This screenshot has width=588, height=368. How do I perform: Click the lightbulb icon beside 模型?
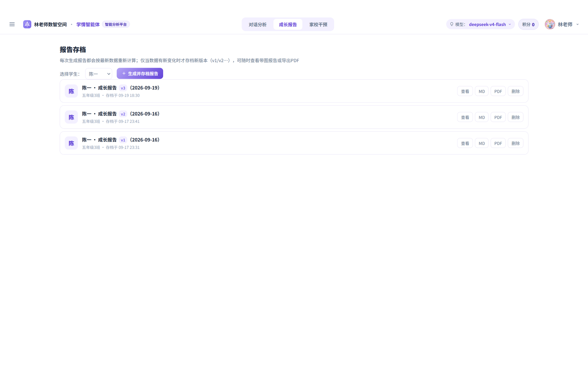tap(452, 24)
